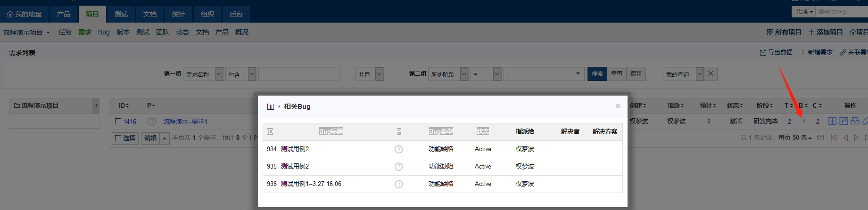Click 添加项目 plus link
Screen dimensions: 868x210
tap(826, 32)
